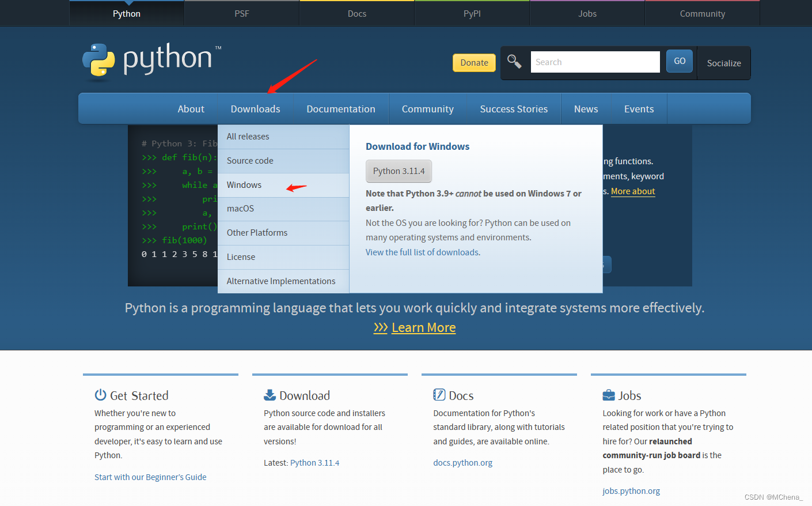Open the Jobs top tab
Image resolution: width=812 pixels, height=506 pixels.
point(587,13)
